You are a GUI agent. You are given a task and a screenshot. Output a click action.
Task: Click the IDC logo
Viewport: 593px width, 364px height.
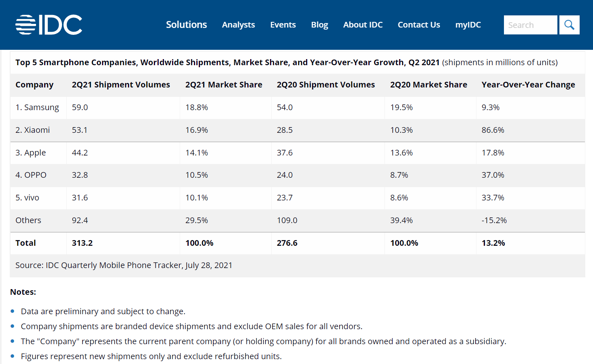(x=49, y=25)
